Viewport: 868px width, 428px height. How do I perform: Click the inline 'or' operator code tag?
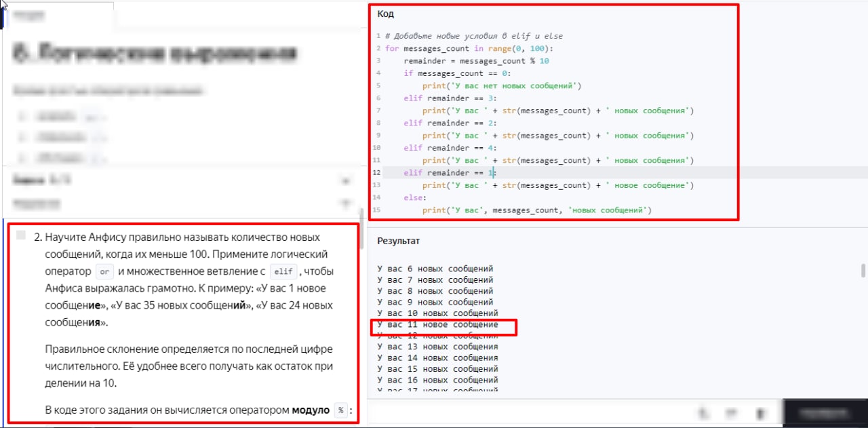104,271
